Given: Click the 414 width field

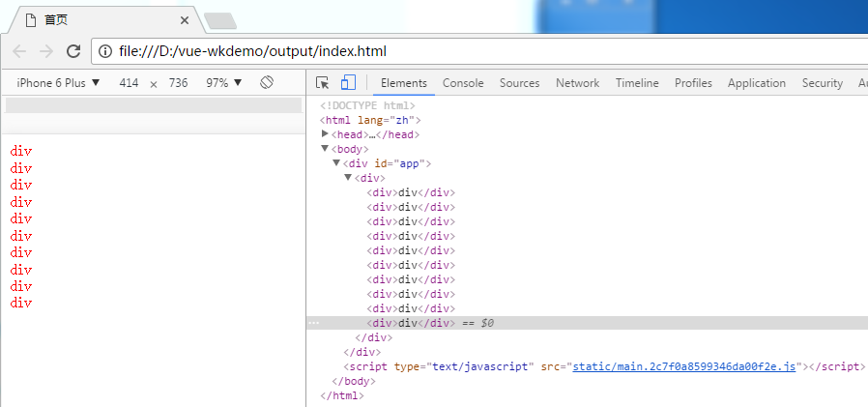Looking at the screenshot, I should [x=129, y=83].
